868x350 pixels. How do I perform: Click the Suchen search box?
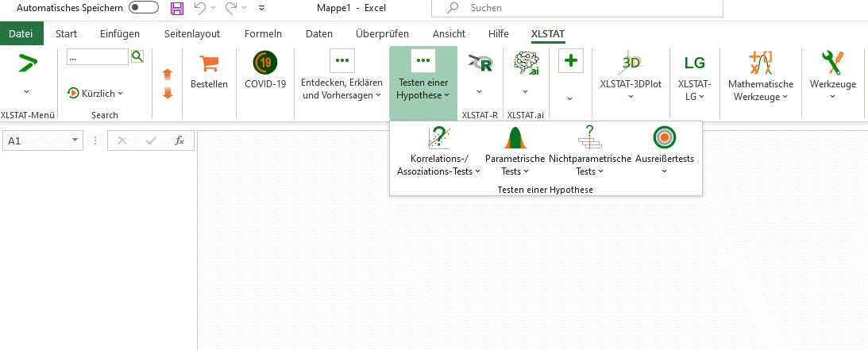tap(577, 8)
